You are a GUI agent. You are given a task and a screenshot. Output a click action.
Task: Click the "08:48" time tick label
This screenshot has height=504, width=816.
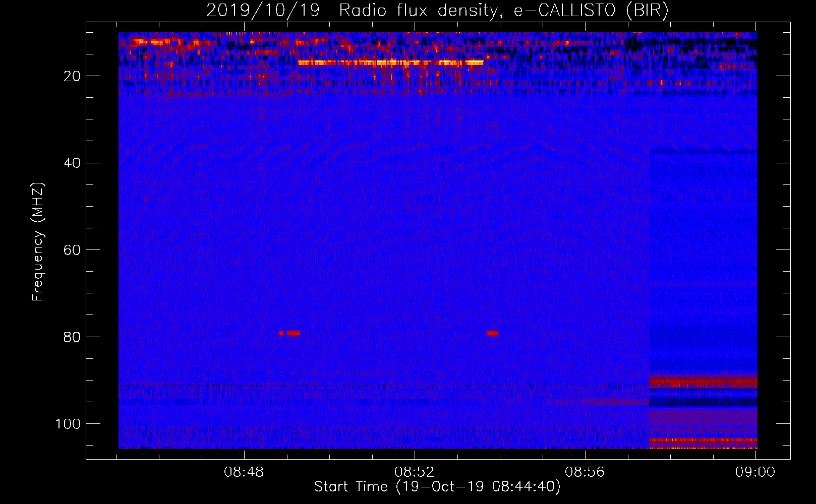pos(244,472)
